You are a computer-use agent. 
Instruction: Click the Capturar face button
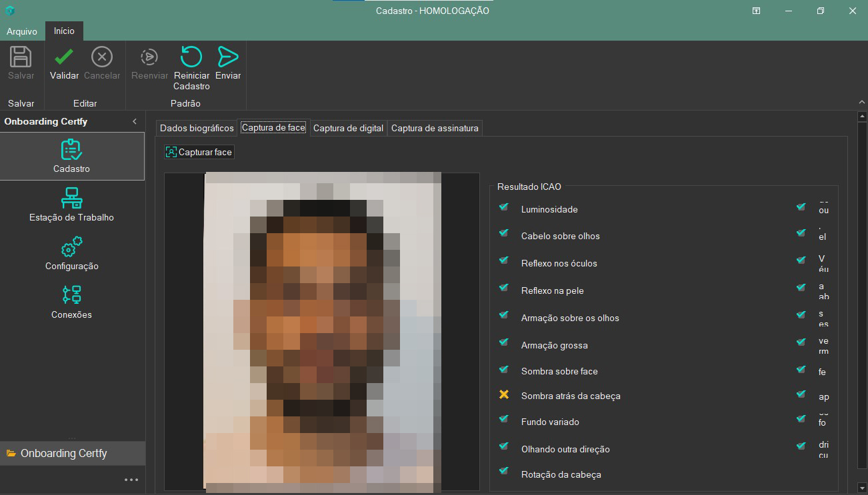pyautogui.click(x=199, y=152)
